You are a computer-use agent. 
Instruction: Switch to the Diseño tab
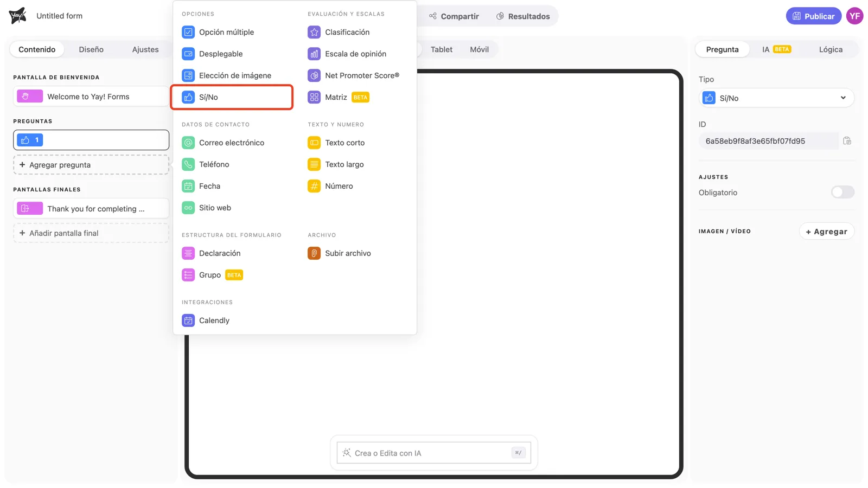[x=91, y=49]
